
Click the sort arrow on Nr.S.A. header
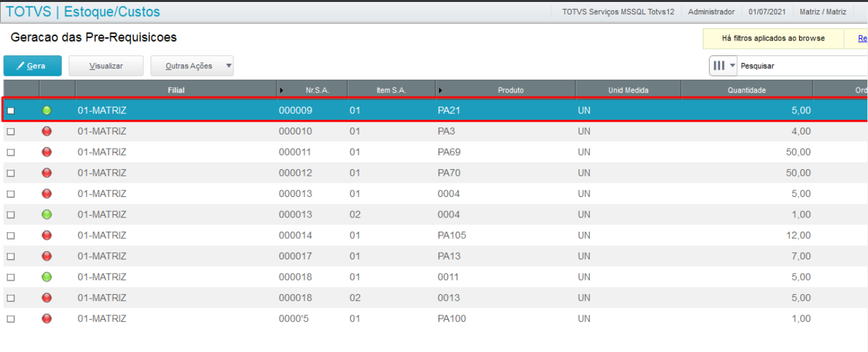(x=282, y=90)
